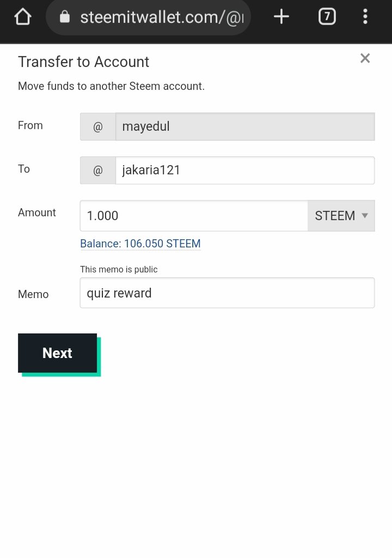The image size is (392, 558).
Task: Click the "This memo is public" note
Action: (119, 269)
